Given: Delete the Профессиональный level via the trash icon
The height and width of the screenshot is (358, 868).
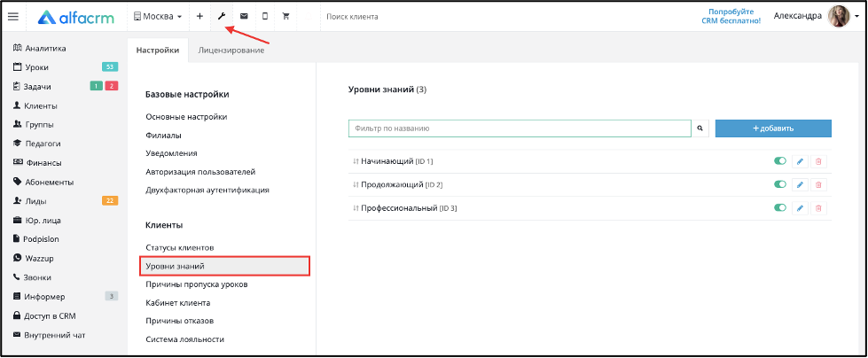Looking at the screenshot, I should 818,208.
